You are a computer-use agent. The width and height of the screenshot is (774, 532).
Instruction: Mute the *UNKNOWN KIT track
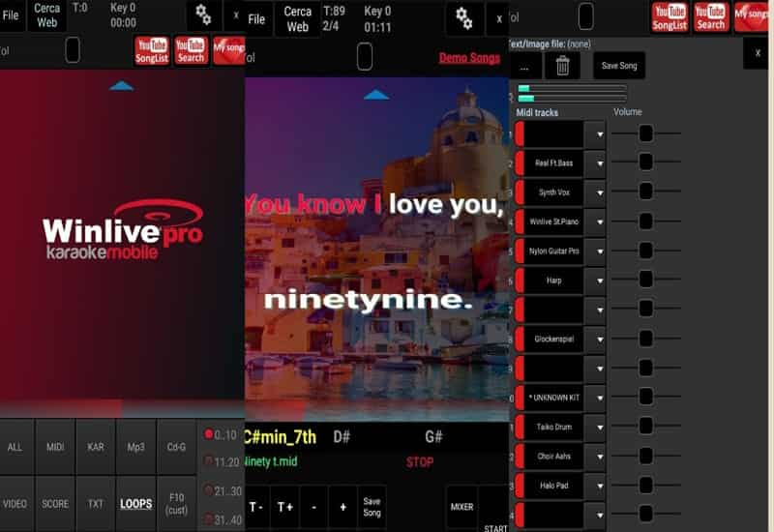[520, 398]
